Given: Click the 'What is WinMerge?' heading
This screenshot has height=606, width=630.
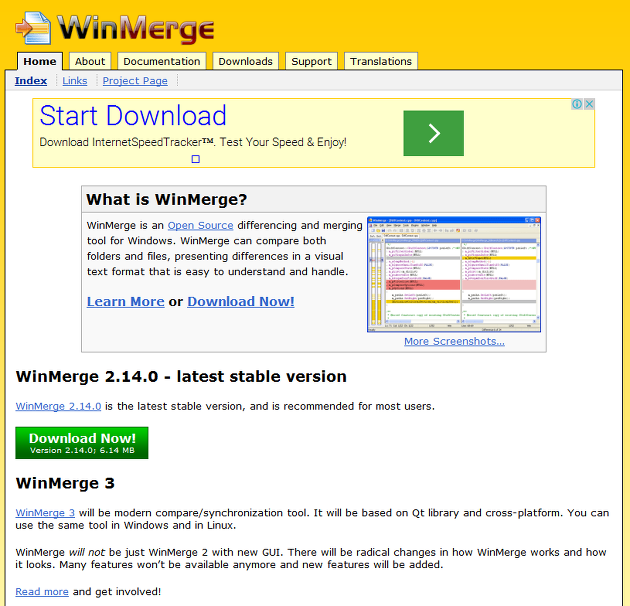Looking at the screenshot, I should [x=167, y=200].
